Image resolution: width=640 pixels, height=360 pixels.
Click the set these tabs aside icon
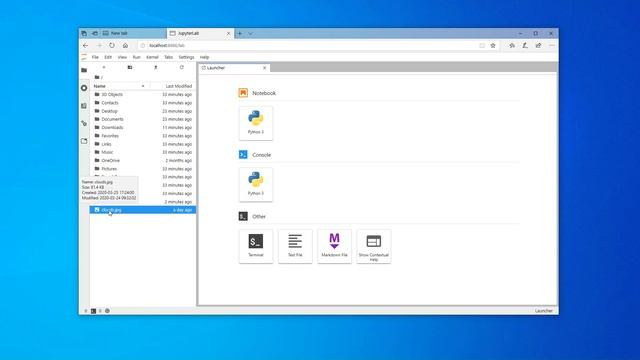point(95,33)
